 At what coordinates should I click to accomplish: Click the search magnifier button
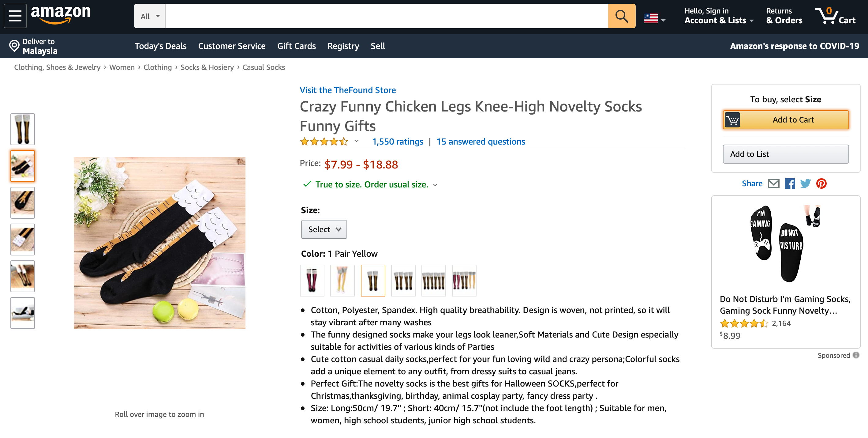click(621, 16)
